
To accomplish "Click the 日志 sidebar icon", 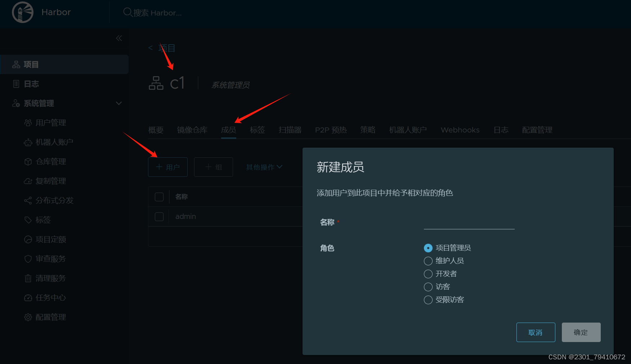I will coord(16,84).
